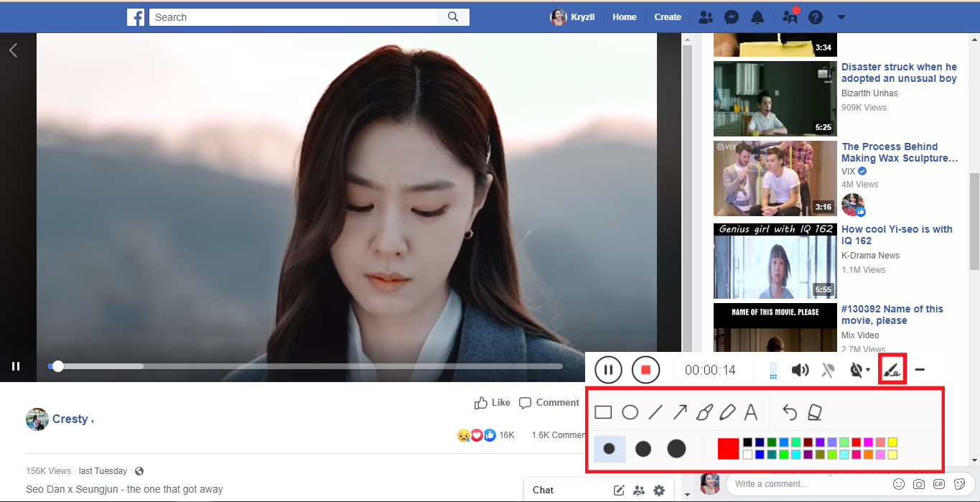The image size is (980, 502).
Task: Click the pen annotation icon in recorder toolbar
Action: tap(892, 369)
